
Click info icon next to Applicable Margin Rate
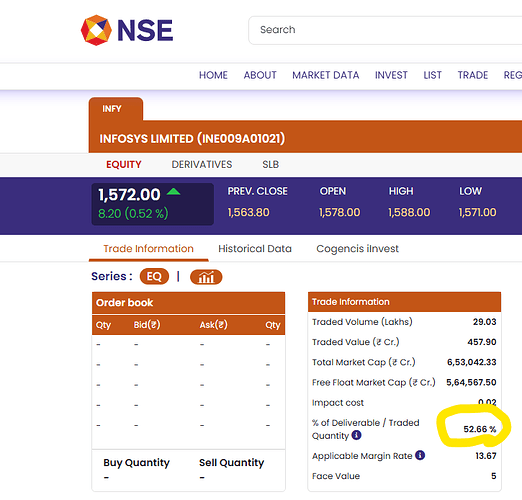point(420,455)
